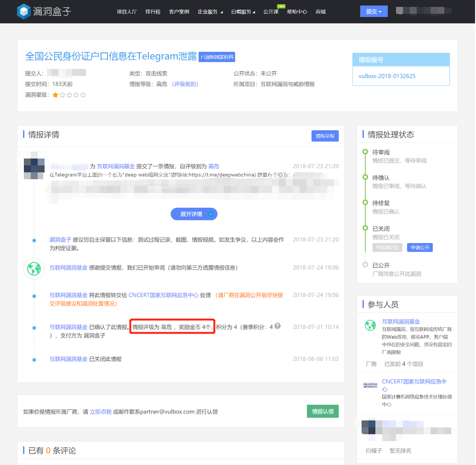
Task: Expand details with 展开详情 button
Action: click(x=194, y=214)
